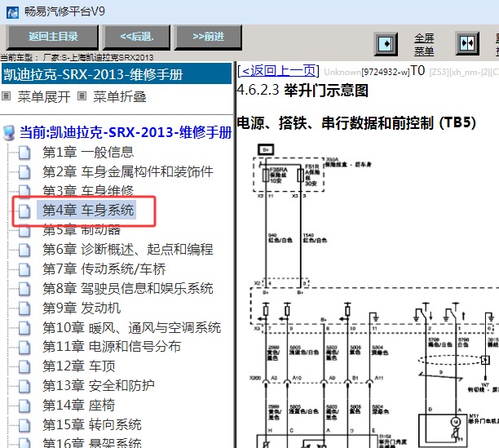Click the blue header 凯迪拉克-SRX-2013-维修手册

click(x=117, y=74)
